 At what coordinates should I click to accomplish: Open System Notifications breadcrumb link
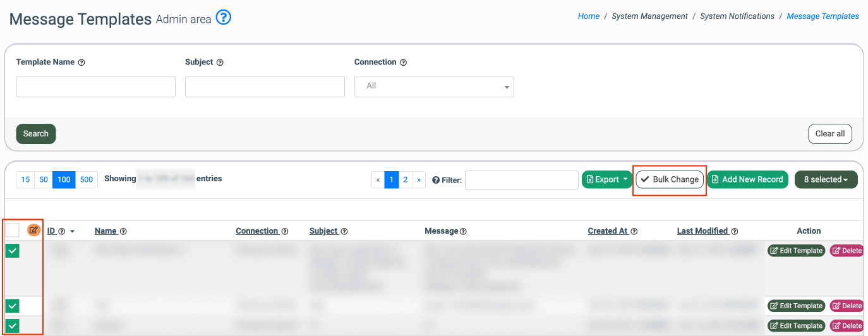pos(737,16)
